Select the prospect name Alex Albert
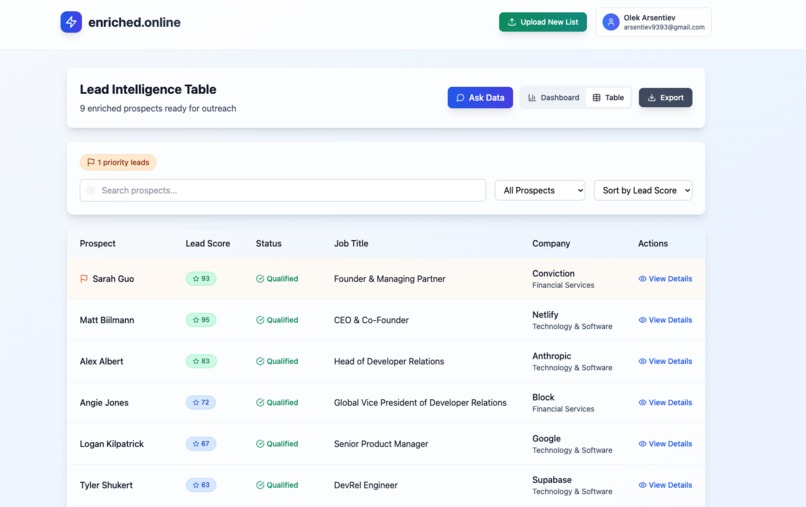The image size is (806, 507). tap(101, 361)
